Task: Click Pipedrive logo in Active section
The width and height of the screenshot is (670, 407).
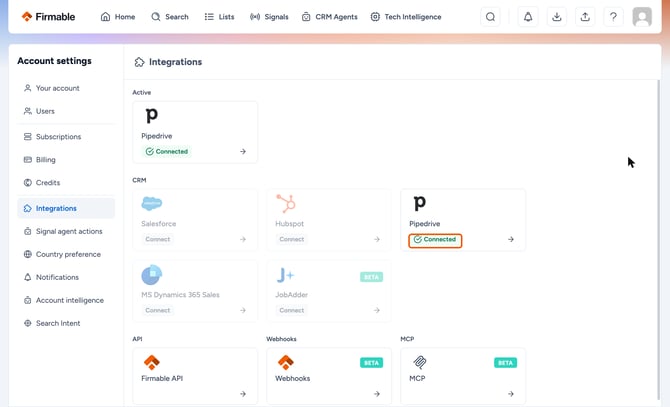Action: tap(152, 115)
